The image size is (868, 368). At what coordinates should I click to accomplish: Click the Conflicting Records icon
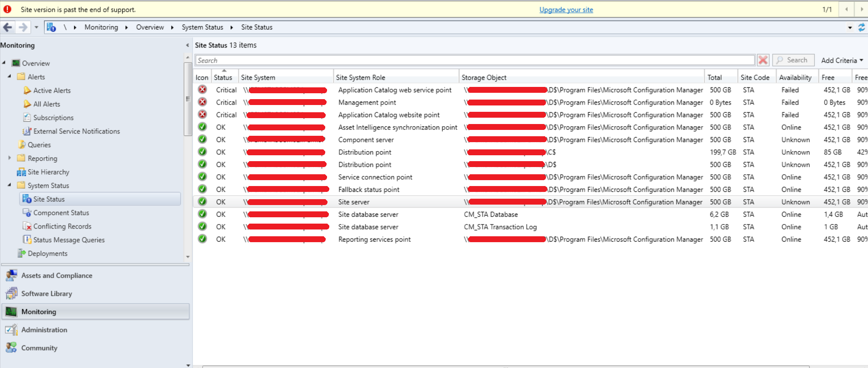[x=27, y=226]
